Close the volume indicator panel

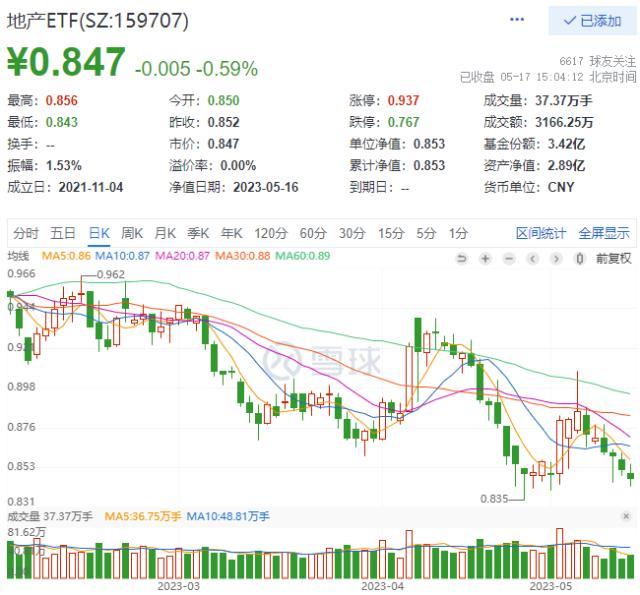coord(626,516)
